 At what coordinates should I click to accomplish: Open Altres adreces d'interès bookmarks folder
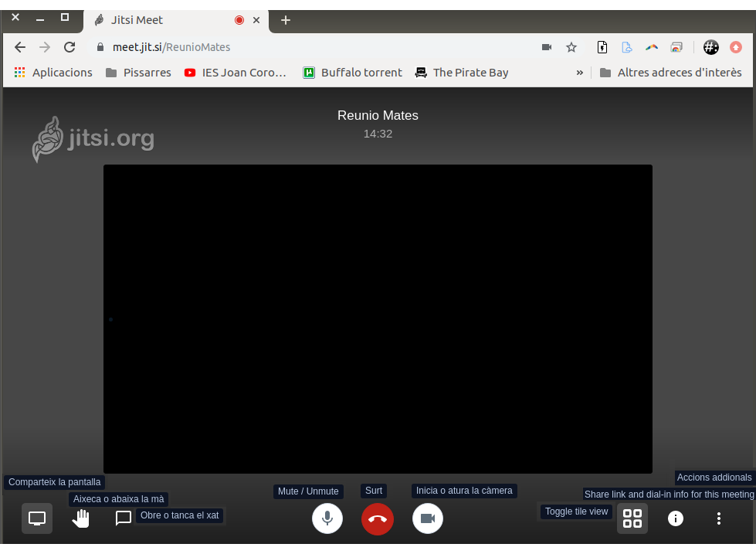(670, 73)
